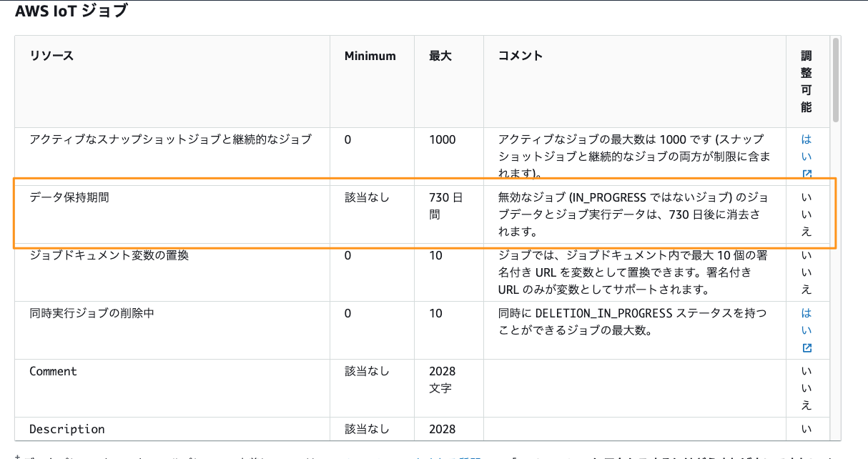Click いいえ in the ジョブドキュメント変数の置換 row
This screenshot has width=868, height=459.
tap(807, 272)
